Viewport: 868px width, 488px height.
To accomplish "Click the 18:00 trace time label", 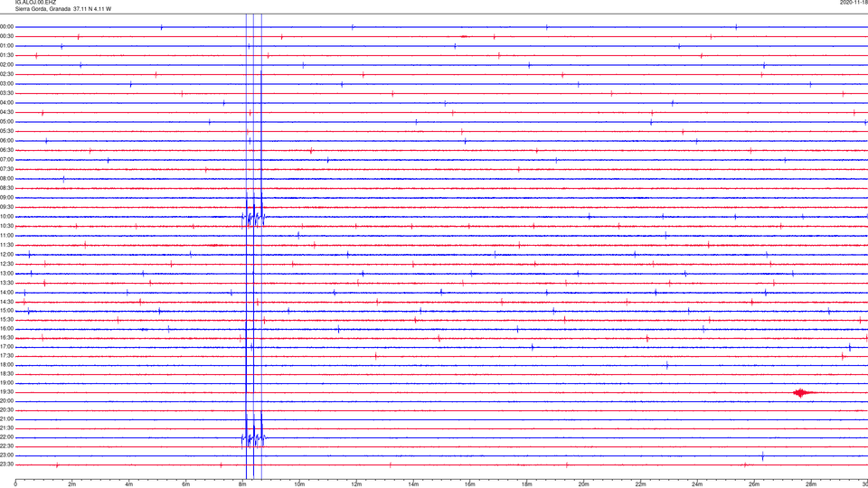I will pos(7,364).
